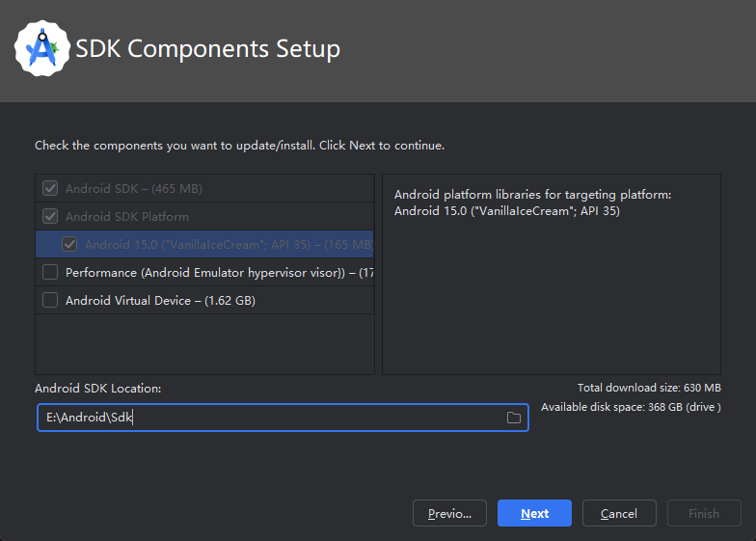Open the folder browser for SDK location
Screen dimensions: 756x541
click(x=513, y=418)
